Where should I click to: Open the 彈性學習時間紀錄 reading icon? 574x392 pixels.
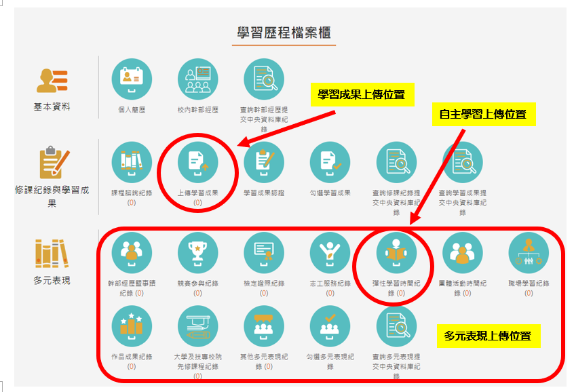point(396,252)
